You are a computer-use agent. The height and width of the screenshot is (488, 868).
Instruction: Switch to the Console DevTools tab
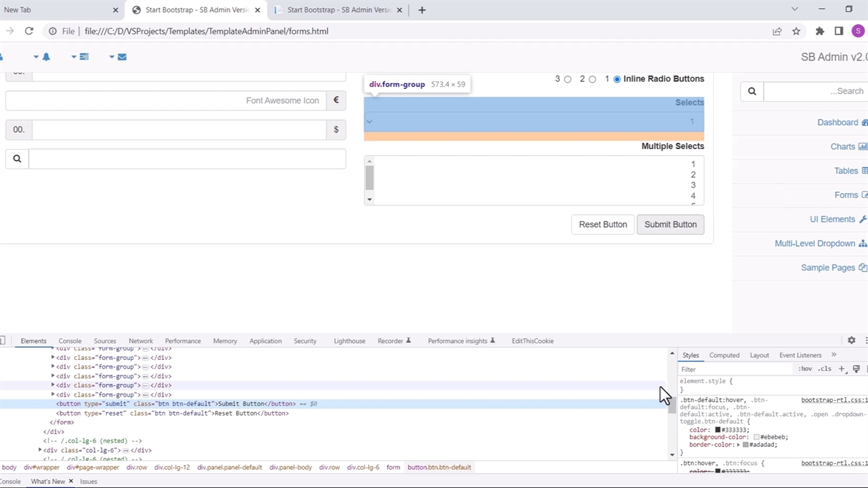coord(70,341)
